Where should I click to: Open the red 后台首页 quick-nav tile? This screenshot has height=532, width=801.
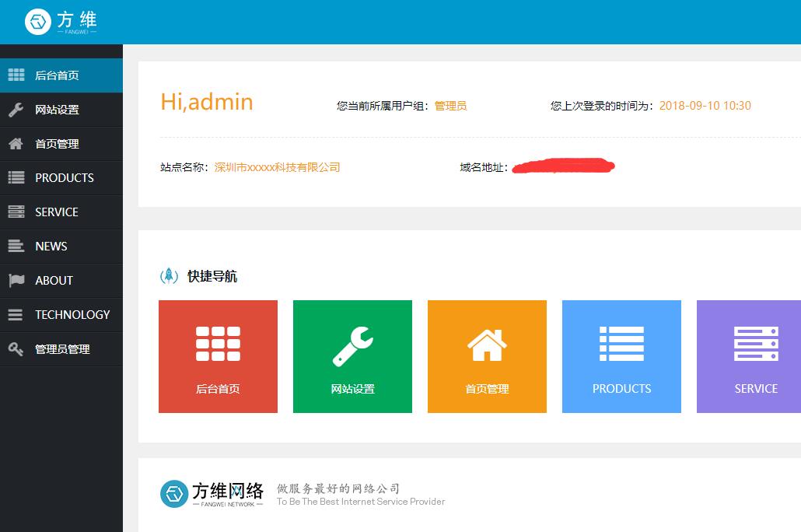tap(218, 356)
